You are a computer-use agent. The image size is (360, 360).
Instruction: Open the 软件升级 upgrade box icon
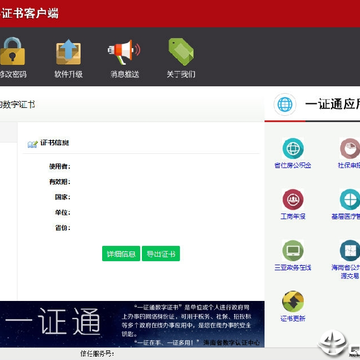68,52
